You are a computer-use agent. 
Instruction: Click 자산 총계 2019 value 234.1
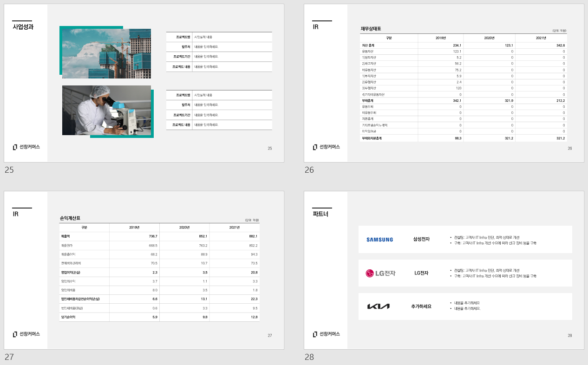pyautogui.click(x=457, y=45)
